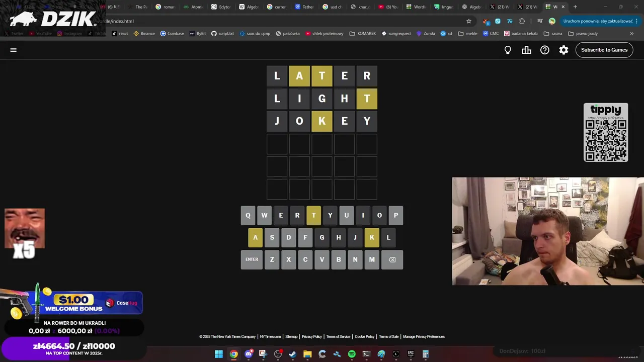This screenshot has height=362, width=644.
Task: Open the Chrome extensions puzzle icon
Action: [522, 21]
